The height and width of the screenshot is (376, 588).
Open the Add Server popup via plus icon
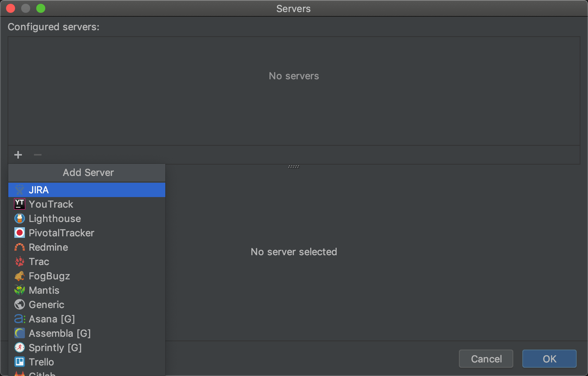pyautogui.click(x=18, y=155)
